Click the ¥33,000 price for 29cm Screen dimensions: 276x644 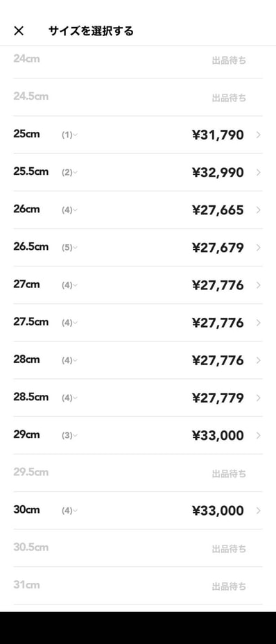point(218,435)
